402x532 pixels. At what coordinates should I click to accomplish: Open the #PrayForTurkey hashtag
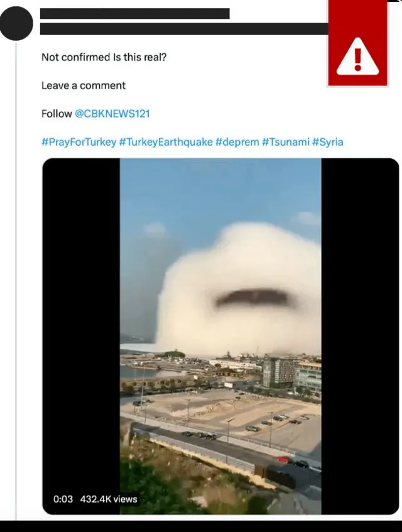pos(79,142)
